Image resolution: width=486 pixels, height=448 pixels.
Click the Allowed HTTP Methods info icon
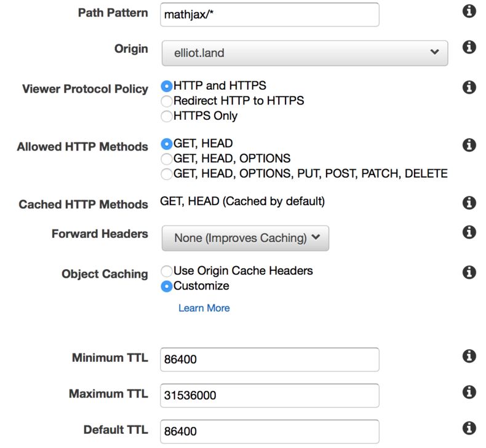point(469,145)
